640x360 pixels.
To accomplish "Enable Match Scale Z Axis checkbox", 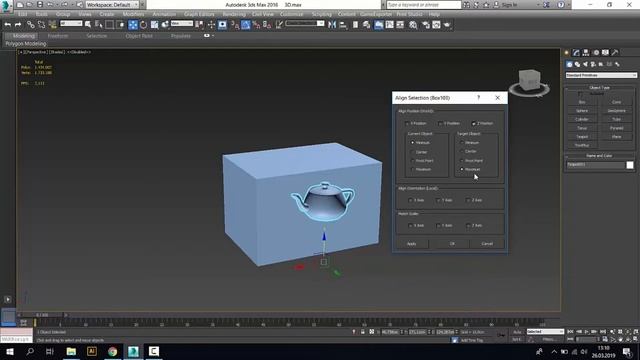I will point(468,225).
